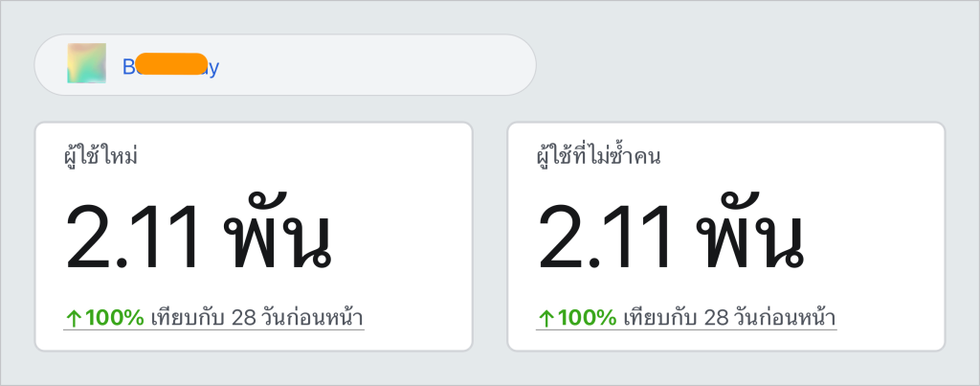Click the 2.11 figure in ผู้ใช้ที่ไม่ซ้ำคน card
Screen dimensions: 980x386
pyautogui.click(x=605, y=238)
